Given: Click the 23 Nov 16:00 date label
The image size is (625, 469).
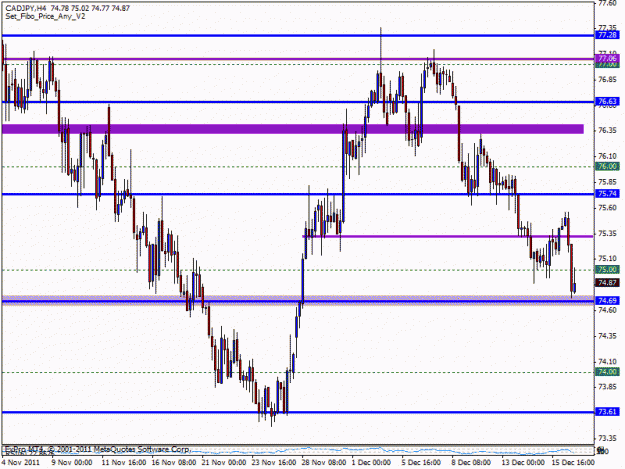Looking at the screenshot, I should pos(273,463).
